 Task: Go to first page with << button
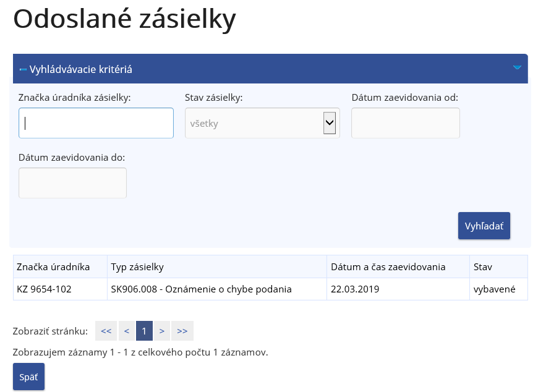(106, 331)
